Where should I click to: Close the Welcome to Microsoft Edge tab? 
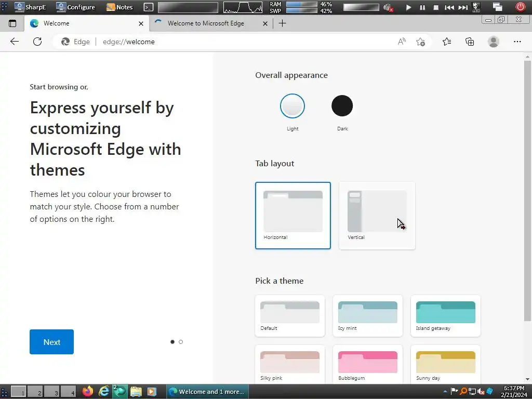pos(265,24)
